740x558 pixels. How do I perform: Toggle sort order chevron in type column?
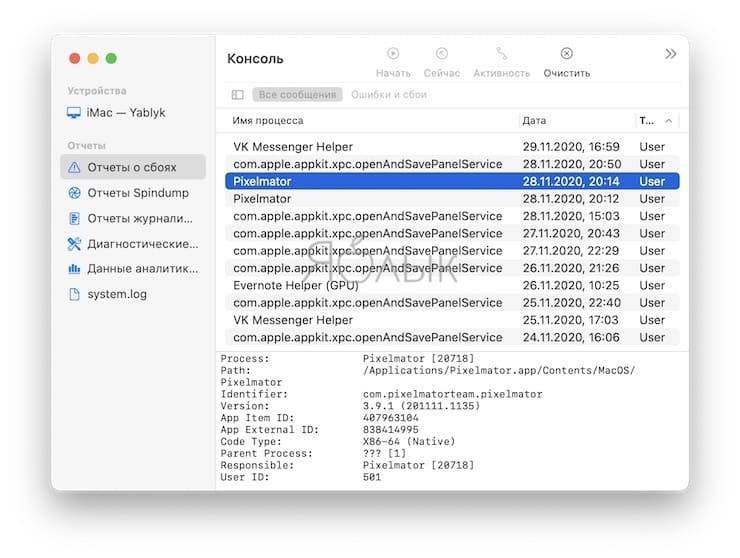click(668, 121)
